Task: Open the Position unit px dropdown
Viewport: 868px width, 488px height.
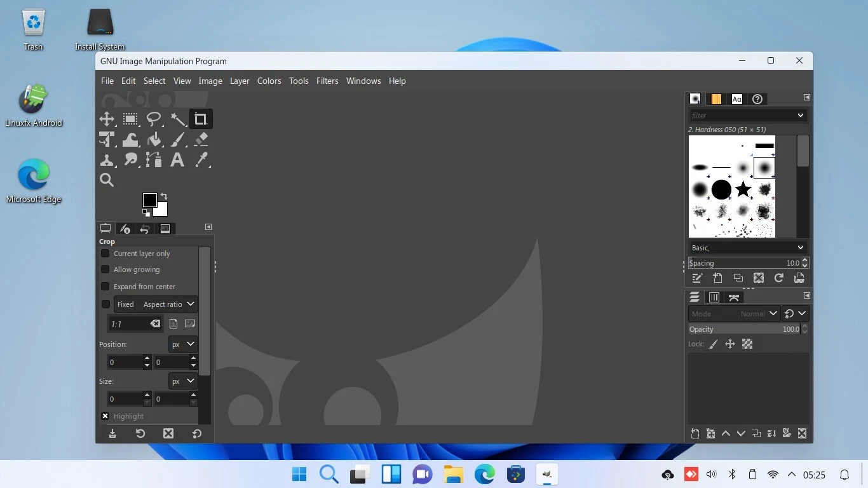Action: point(183,344)
